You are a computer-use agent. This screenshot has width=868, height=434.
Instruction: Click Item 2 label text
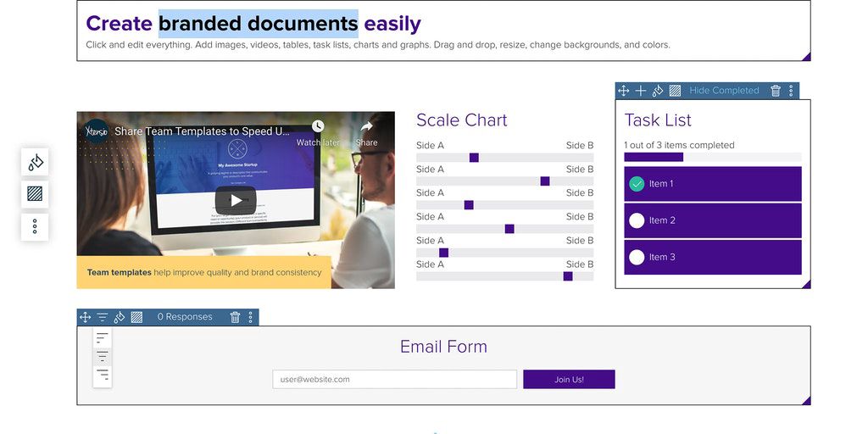[663, 220]
